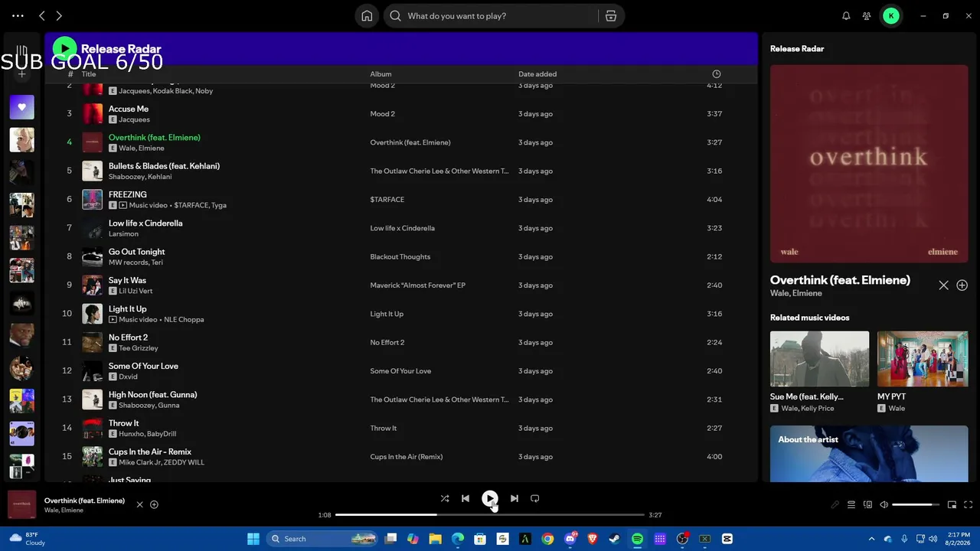Play the Release Radar playlist
Screen dimensions: 980x551
pyautogui.click(x=64, y=49)
